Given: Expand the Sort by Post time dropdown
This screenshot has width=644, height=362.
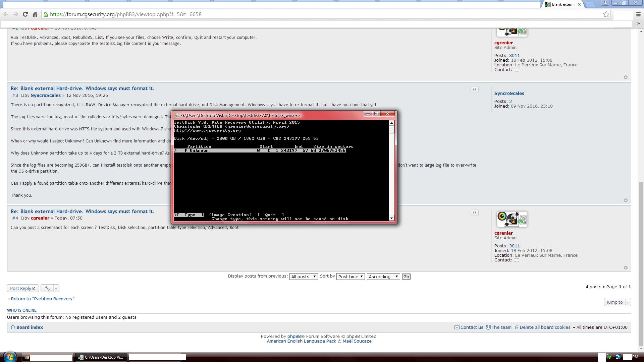Looking at the screenshot, I should point(350,276).
